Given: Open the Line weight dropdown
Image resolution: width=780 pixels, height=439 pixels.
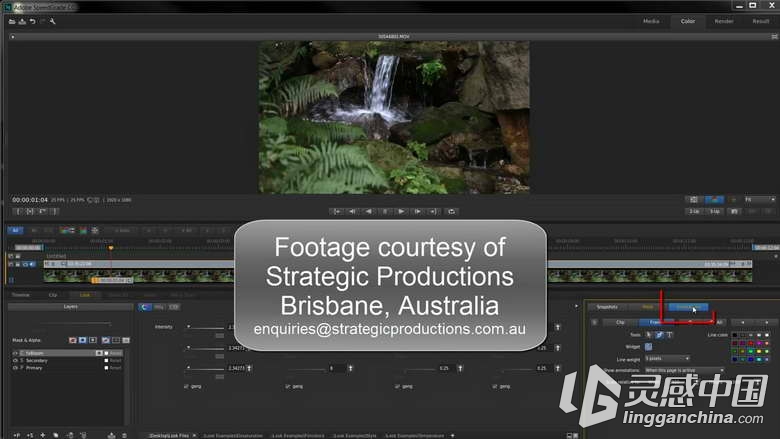Looking at the screenshot, I should click(667, 358).
